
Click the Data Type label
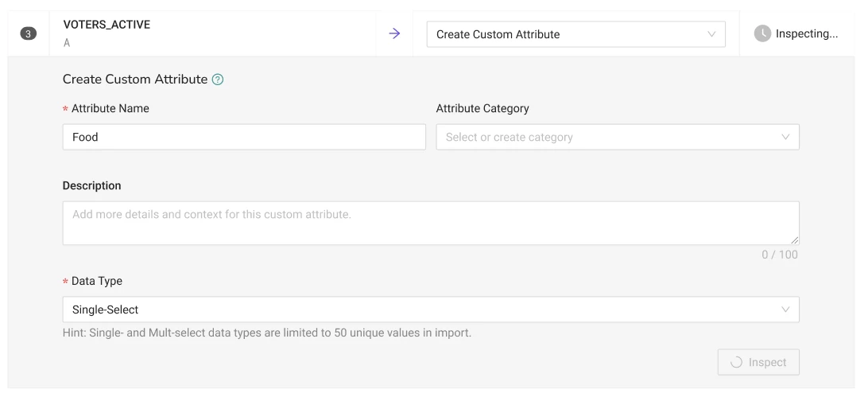point(97,282)
